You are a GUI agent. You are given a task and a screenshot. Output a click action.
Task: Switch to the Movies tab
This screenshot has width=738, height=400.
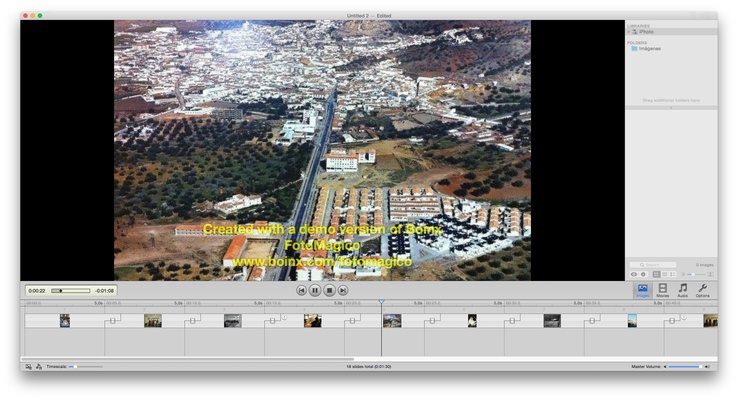(x=662, y=290)
